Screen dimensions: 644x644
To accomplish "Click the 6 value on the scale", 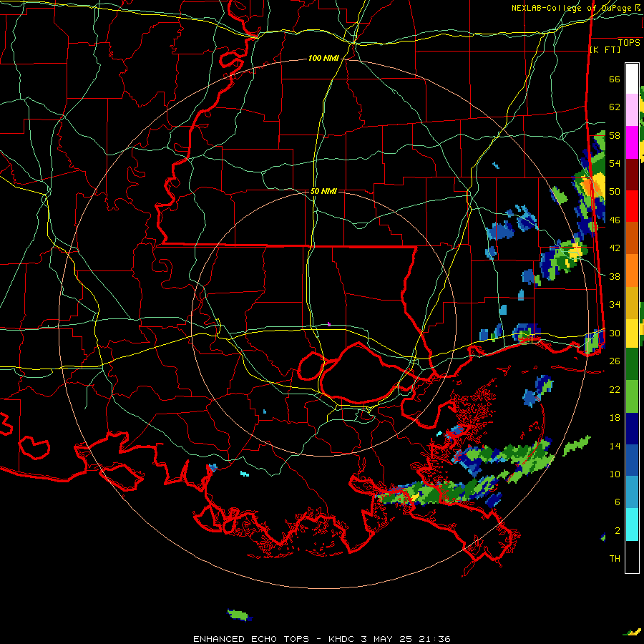I will (x=617, y=502).
